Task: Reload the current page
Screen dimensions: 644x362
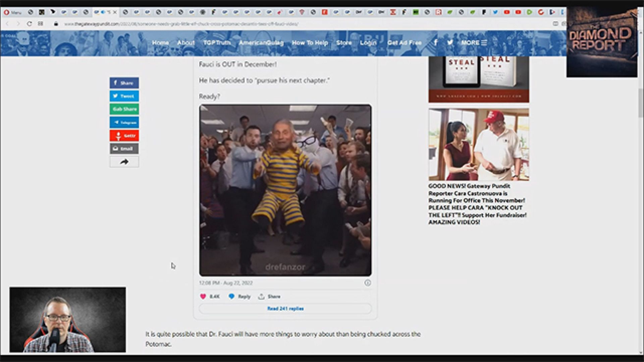Action: 30,24
